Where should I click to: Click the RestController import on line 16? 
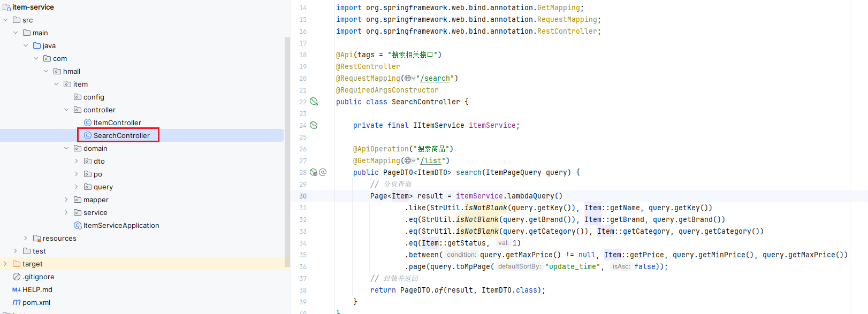pos(468,31)
